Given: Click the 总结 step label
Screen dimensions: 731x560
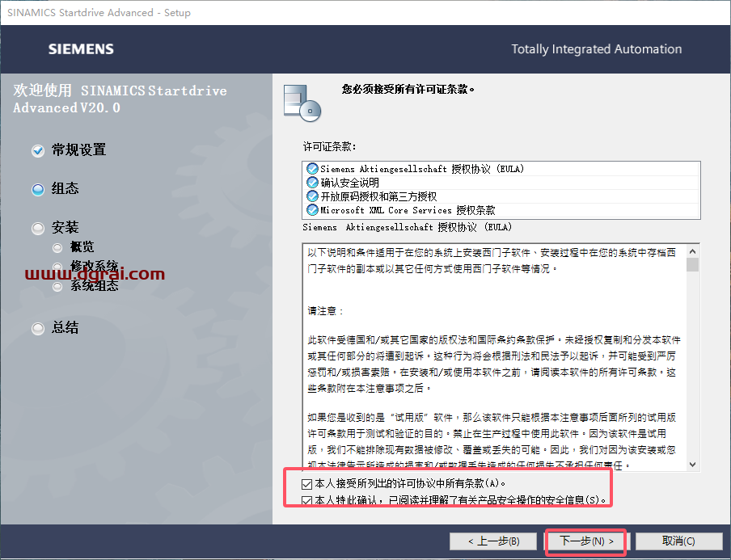Looking at the screenshot, I should tap(65, 327).
